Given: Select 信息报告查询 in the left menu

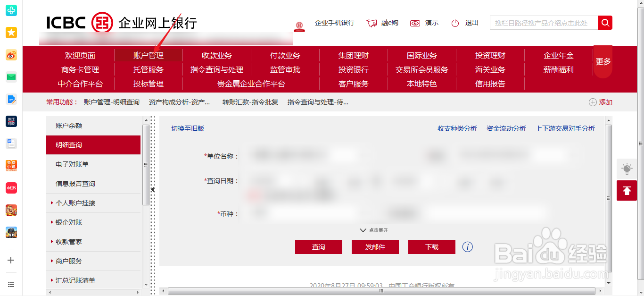Looking at the screenshot, I should click(93, 184).
